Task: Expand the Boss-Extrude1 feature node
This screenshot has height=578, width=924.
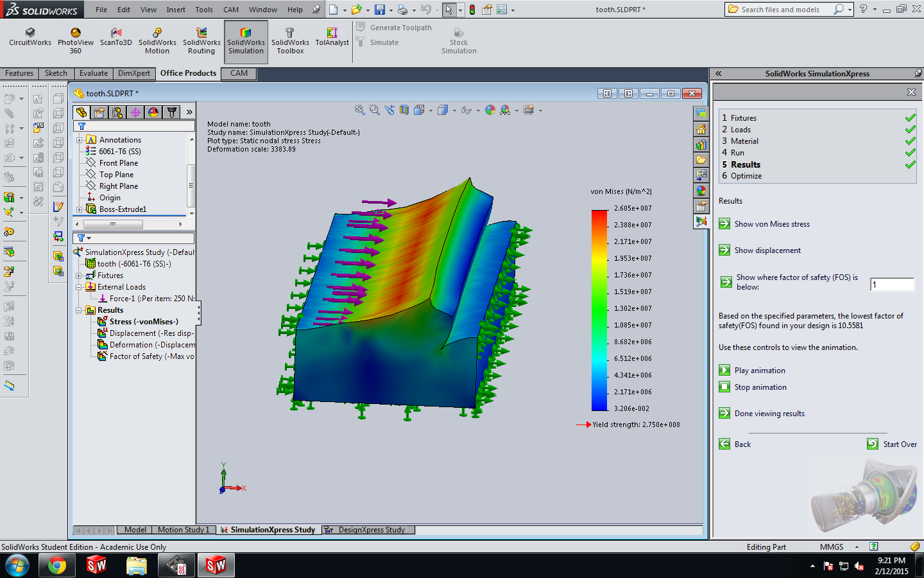Action: tap(80, 209)
